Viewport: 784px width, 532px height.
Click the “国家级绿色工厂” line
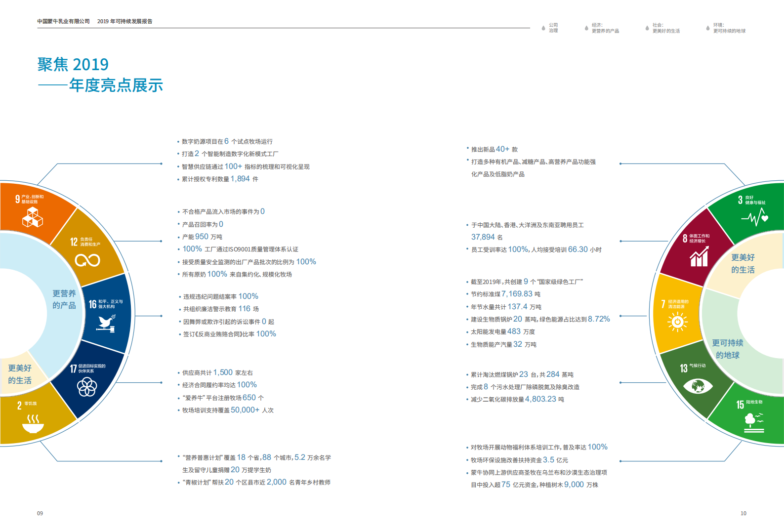point(527,282)
